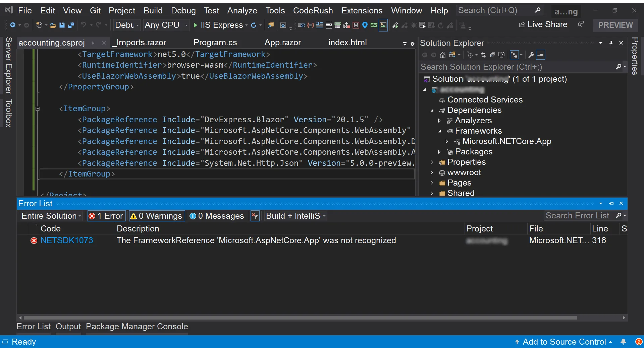Open Properties wrench icon in Solution Explorer
This screenshot has width=644, height=348.
click(x=531, y=55)
